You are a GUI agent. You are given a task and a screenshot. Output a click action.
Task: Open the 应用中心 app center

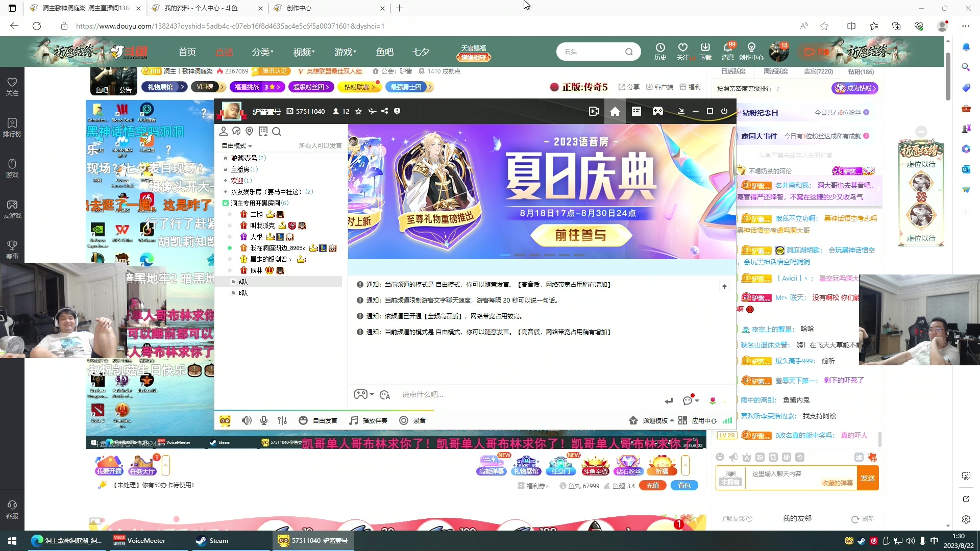[x=698, y=420]
